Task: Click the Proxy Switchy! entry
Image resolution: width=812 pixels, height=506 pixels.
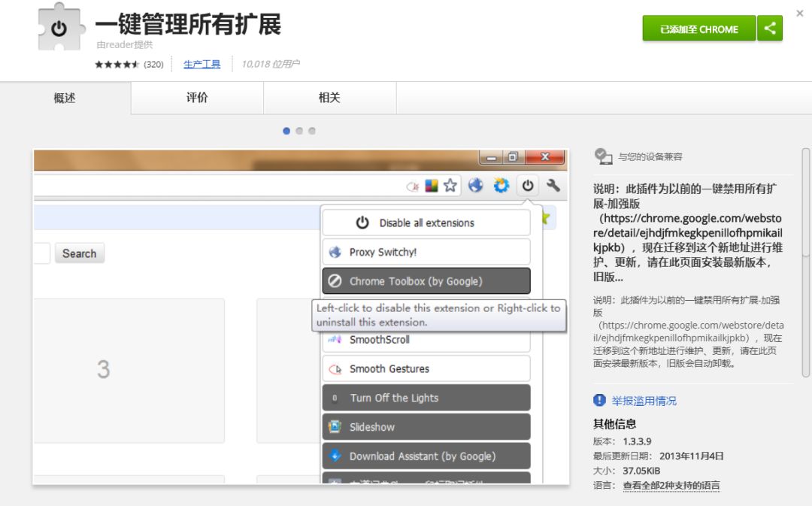Action: pos(426,252)
